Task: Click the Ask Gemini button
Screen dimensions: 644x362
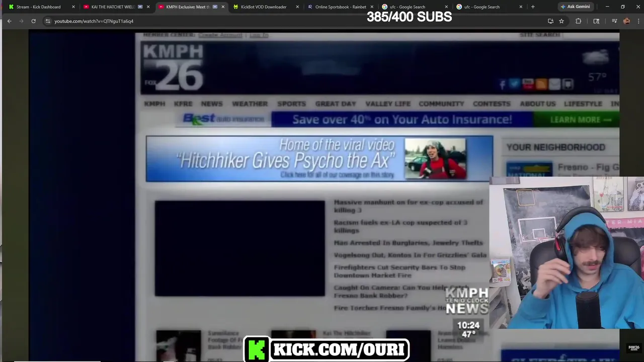Action: click(575, 7)
